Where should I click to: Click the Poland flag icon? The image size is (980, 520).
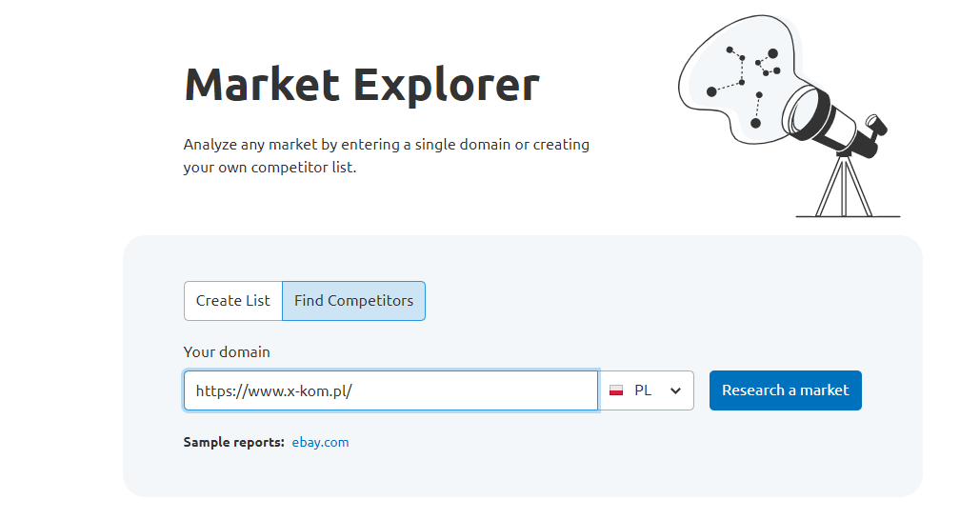pos(616,390)
